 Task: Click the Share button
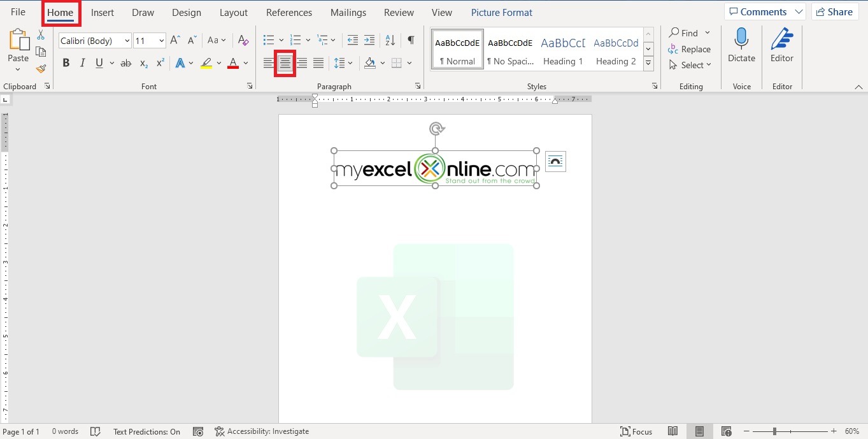[835, 11]
